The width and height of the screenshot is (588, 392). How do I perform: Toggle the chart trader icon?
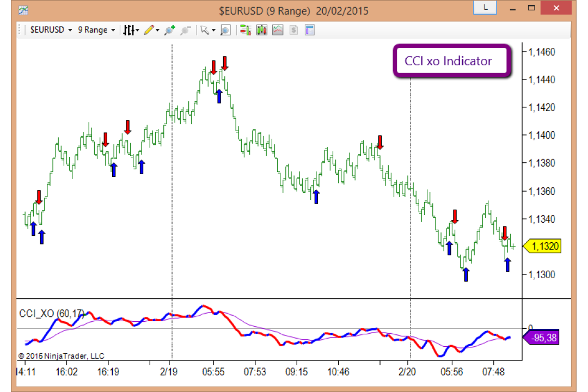point(246,30)
